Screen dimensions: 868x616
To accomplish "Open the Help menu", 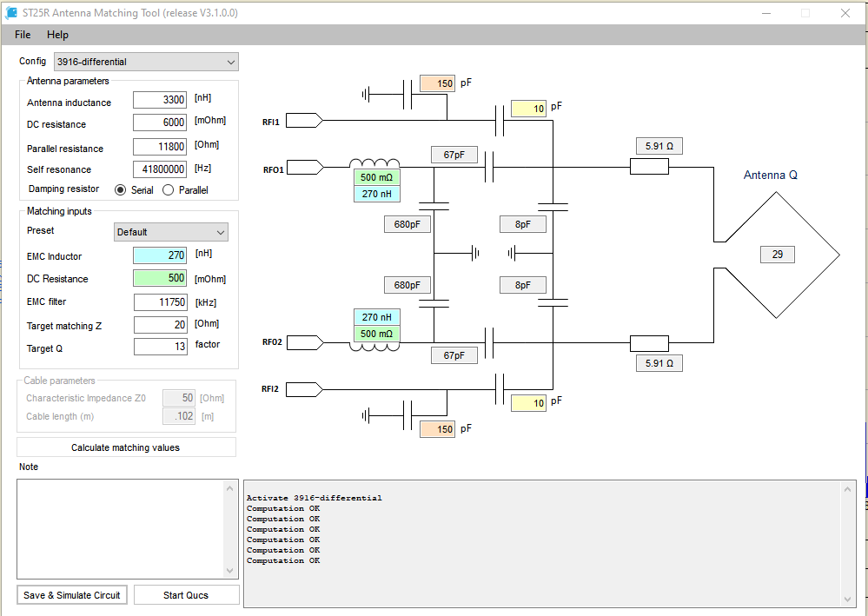I will click(57, 34).
